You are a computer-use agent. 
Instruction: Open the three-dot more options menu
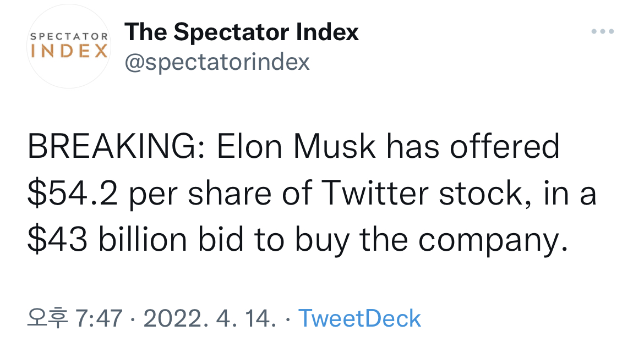(x=603, y=31)
